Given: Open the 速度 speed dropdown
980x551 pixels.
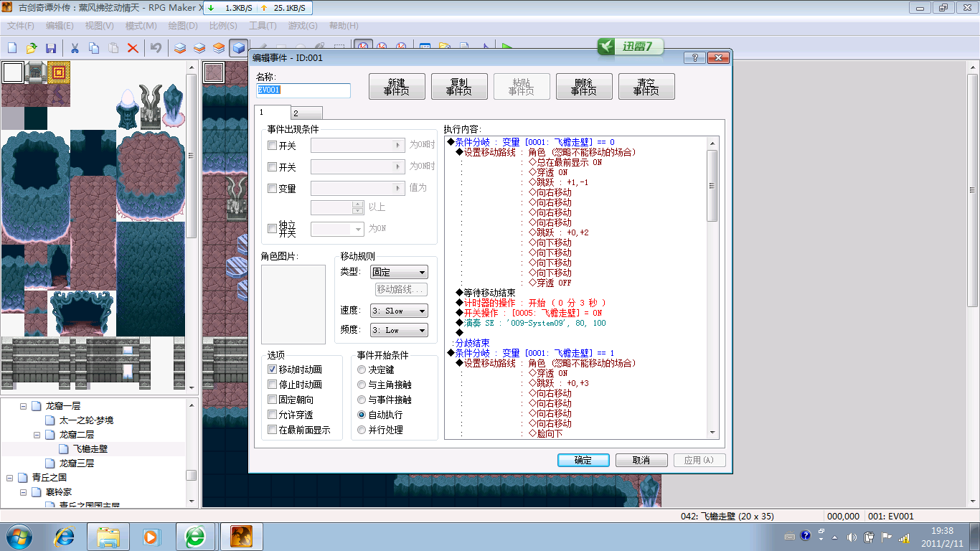Looking at the screenshot, I should pos(399,311).
